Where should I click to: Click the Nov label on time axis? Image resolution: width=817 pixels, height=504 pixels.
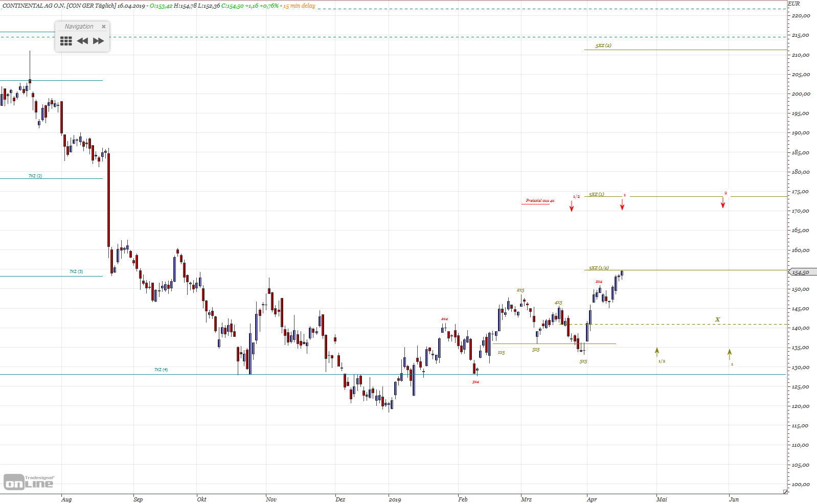[271, 499]
